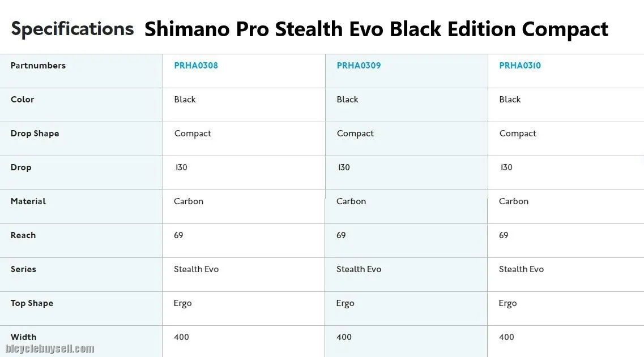The width and height of the screenshot is (644, 357).
Task: Select the Material row label
Action: point(28,201)
